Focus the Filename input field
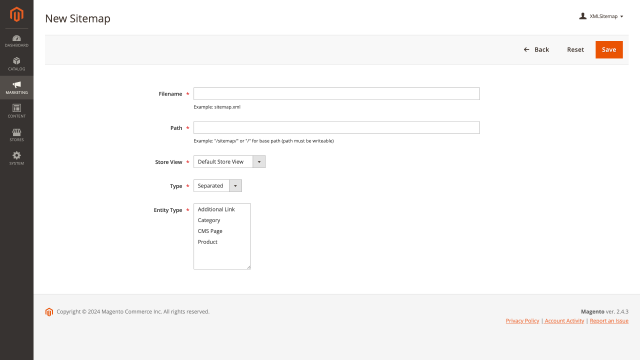The height and width of the screenshot is (360, 640). pos(336,93)
